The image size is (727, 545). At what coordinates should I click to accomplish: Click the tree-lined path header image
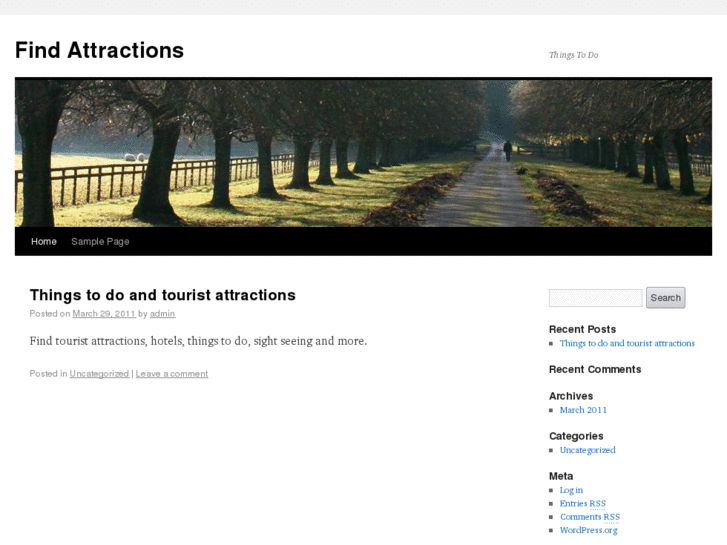click(x=364, y=153)
